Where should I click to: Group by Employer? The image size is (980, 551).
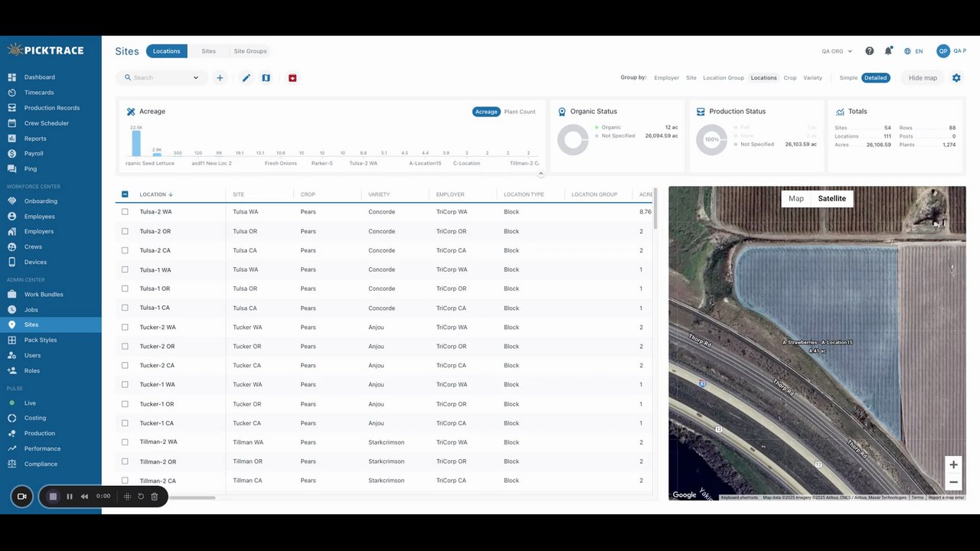tap(667, 78)
